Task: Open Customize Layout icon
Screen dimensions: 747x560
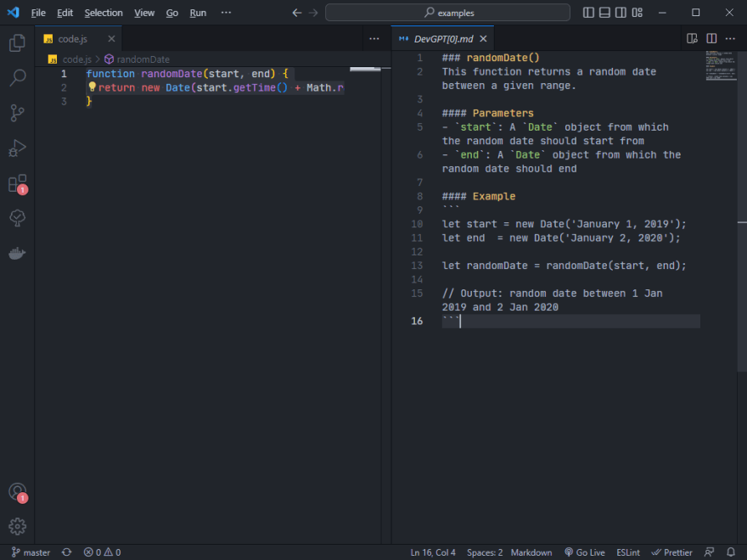Action: click(637, 13)
